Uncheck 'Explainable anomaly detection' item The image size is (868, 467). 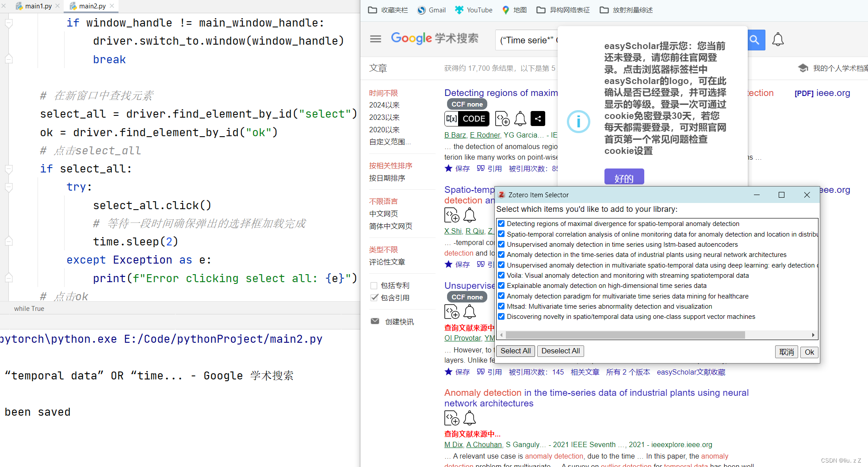coord(501,286)
